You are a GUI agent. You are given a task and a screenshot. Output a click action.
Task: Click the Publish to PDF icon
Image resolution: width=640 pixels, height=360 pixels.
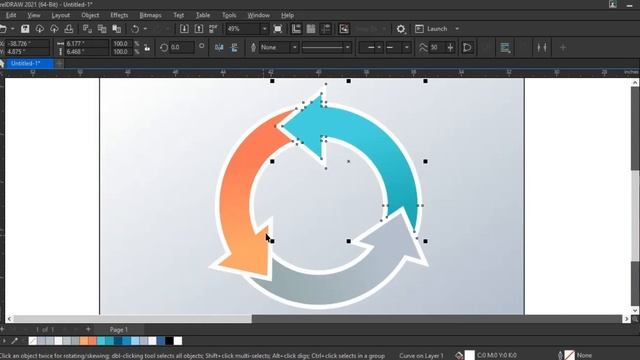(x=213, y=29)
